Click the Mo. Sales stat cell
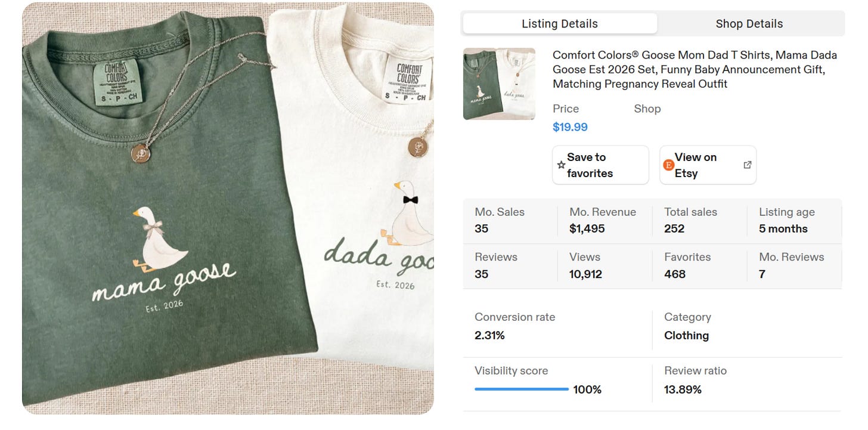This screenshot has height=430, width=868. (x=510, y=221)
